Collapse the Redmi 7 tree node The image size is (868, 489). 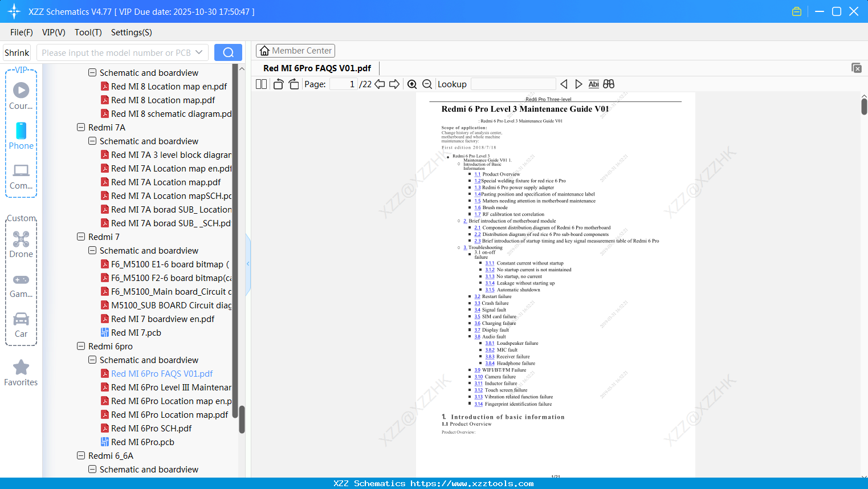pos(81,237)
